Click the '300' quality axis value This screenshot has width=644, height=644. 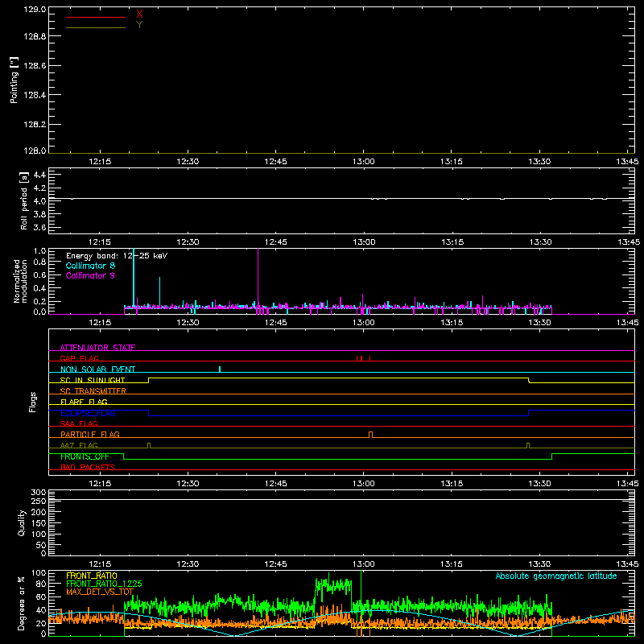39,493
